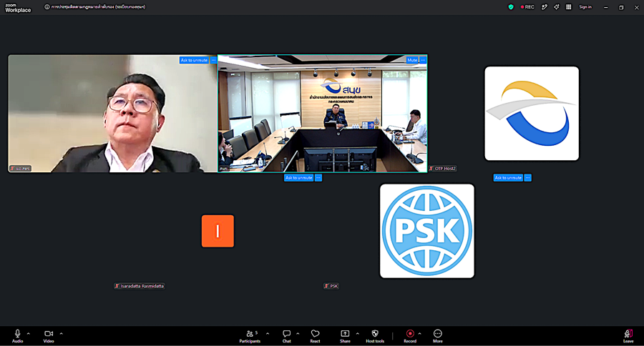This screenshot has height=346, width=644.
Task: Open the Participants panel
Action: (x=250, y=336)
